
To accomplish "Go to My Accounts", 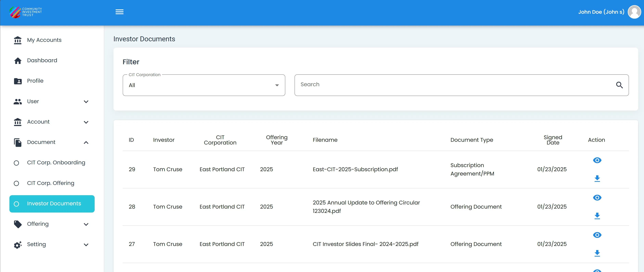I will pyautogui.click(x=44, y=40).
